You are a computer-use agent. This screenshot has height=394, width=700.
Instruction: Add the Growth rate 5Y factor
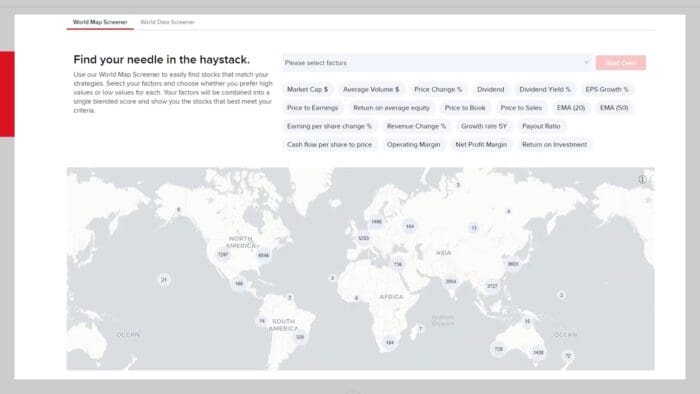(x=484, y=126)
